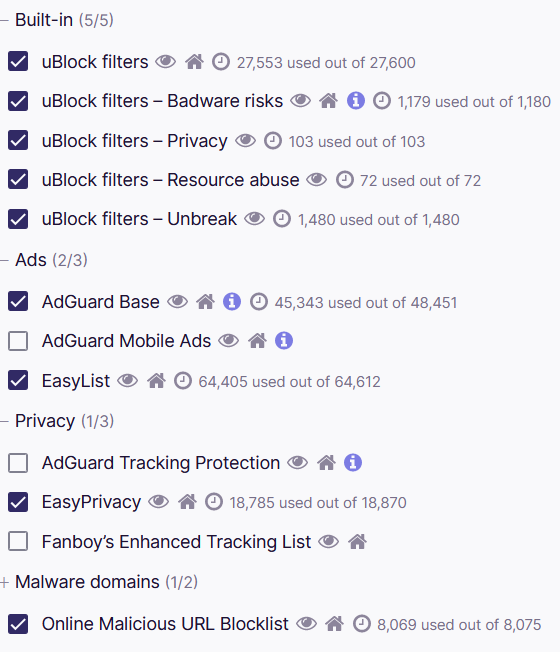Collapse the Ads section
This screenshot has width=560, height=652.
pos(4,260)
